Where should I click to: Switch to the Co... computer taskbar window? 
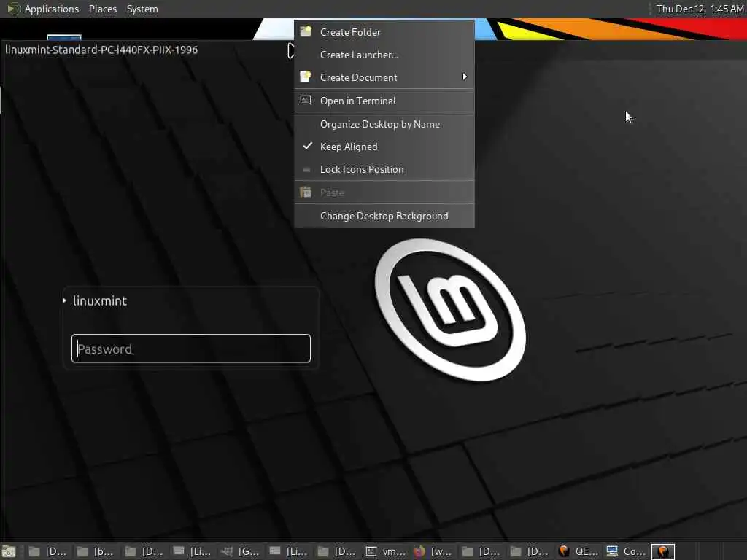click(x=626, y=552)
